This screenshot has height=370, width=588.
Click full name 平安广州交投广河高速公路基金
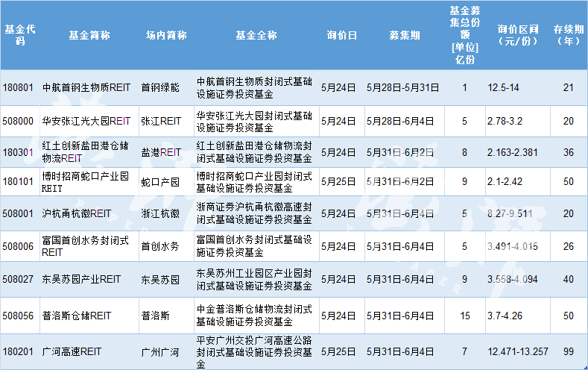point(254,352)
